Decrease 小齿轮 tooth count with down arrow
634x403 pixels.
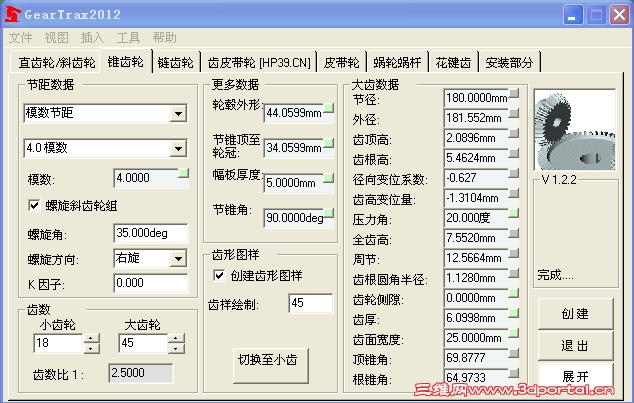[x=92, y=348]
